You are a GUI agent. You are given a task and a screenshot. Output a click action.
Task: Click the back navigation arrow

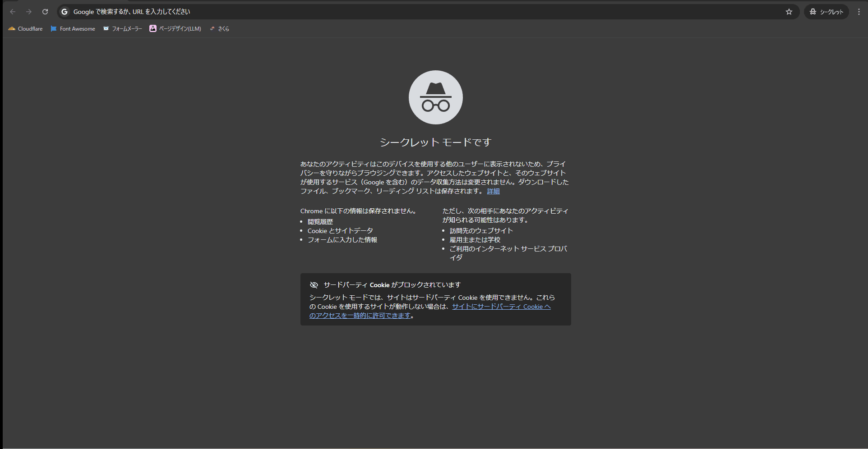coord(12,12)
